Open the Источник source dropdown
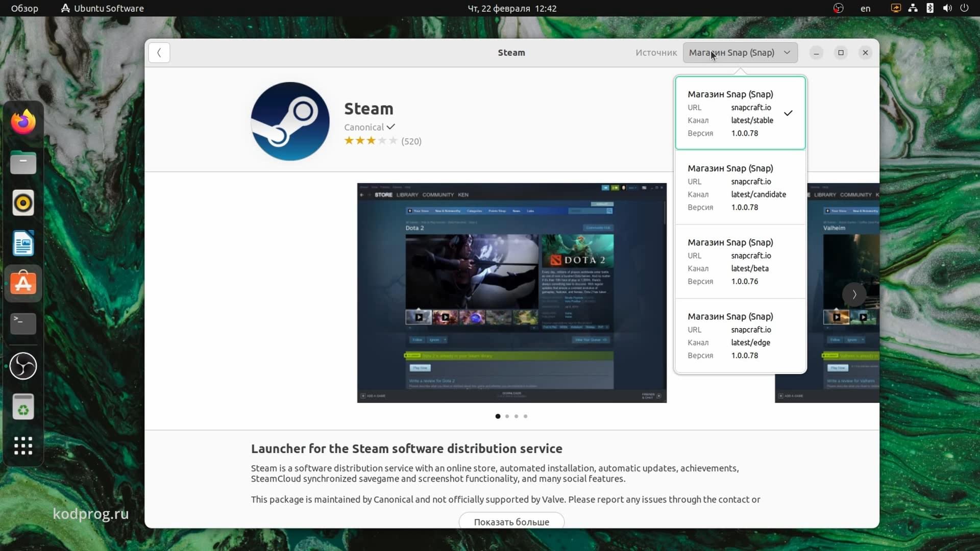This screenshot has height=551, width=980. (740, 53)
